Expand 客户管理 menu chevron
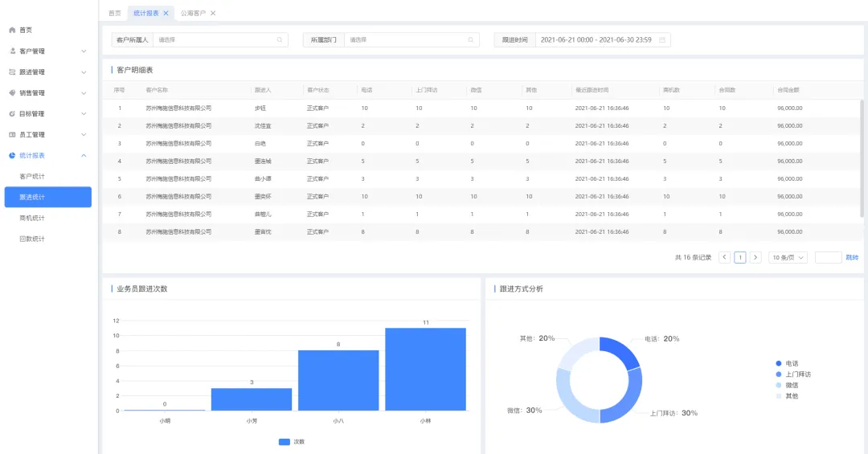 coord(84,51)
